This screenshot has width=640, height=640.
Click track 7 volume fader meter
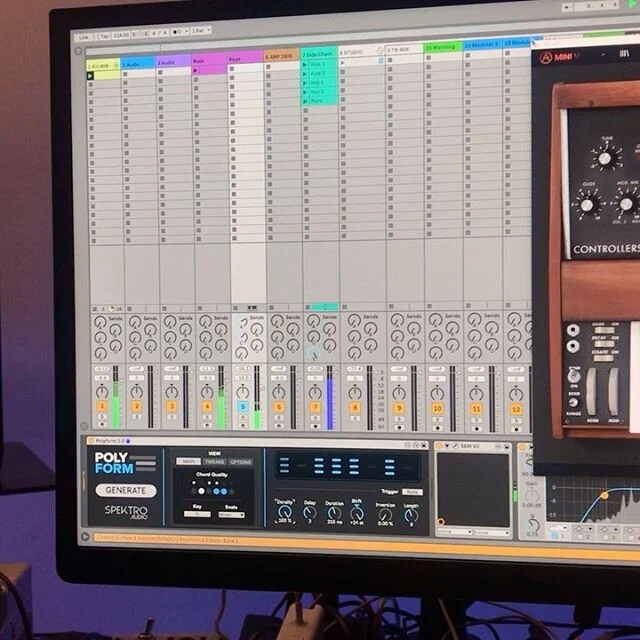click(330, 398)
